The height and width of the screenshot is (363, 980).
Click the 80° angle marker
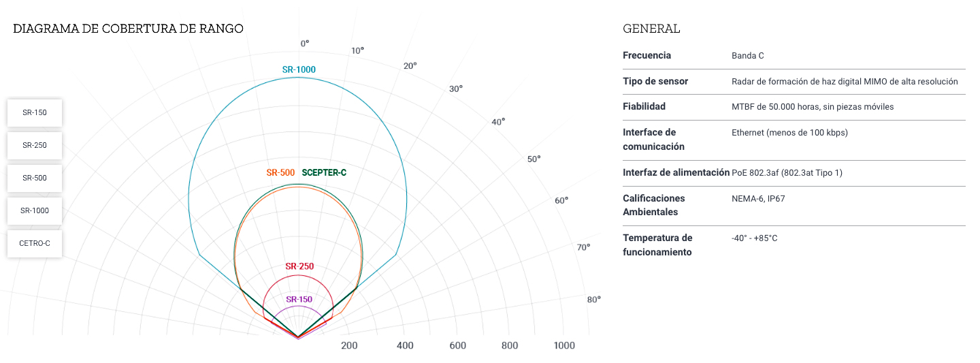[593, 300]
